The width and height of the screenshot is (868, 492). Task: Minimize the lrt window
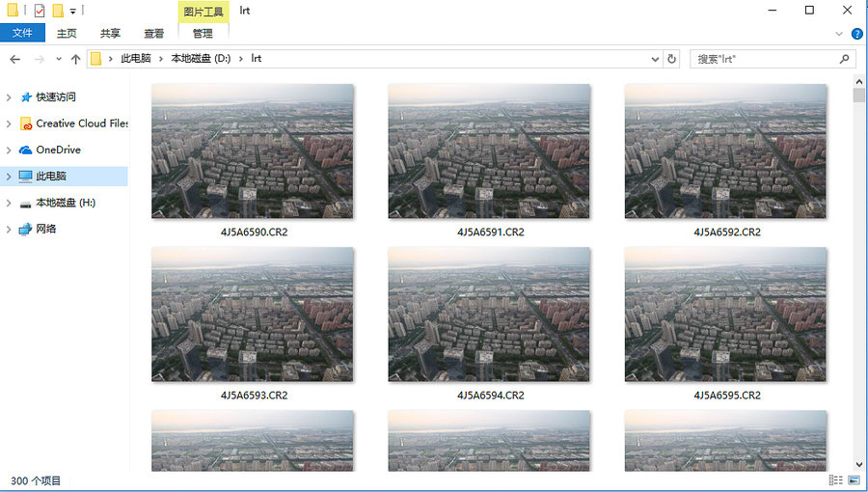point(773,10)
